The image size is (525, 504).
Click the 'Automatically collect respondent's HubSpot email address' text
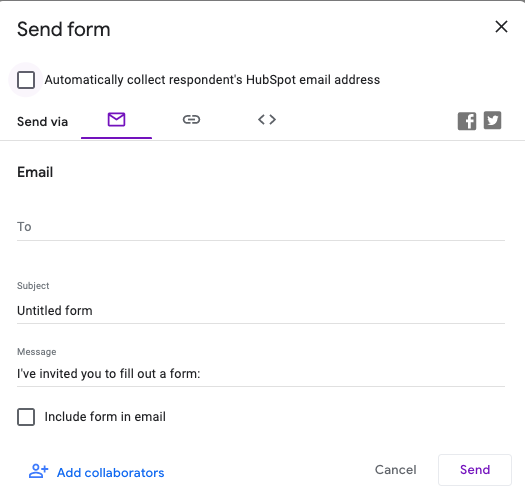coord(212,80)
